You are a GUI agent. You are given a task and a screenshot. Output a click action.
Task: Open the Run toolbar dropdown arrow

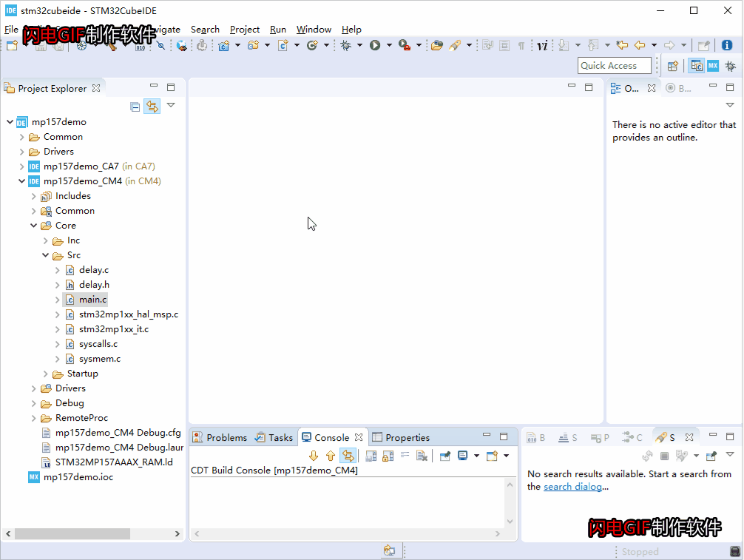(x=389, y=46)
